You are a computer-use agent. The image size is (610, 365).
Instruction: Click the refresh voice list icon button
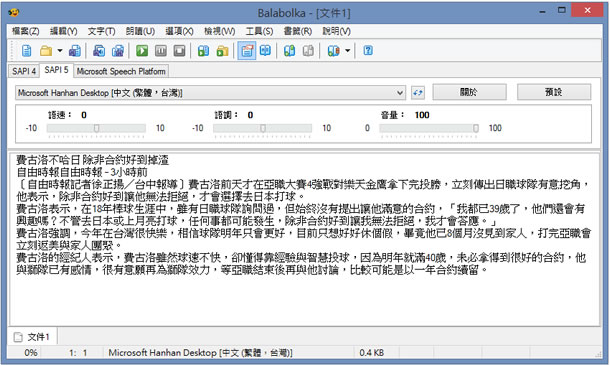point(418,93)
